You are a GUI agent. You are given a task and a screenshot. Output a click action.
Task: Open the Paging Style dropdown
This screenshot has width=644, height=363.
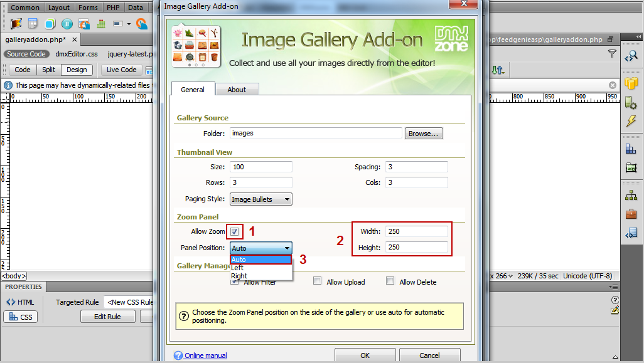261,199
